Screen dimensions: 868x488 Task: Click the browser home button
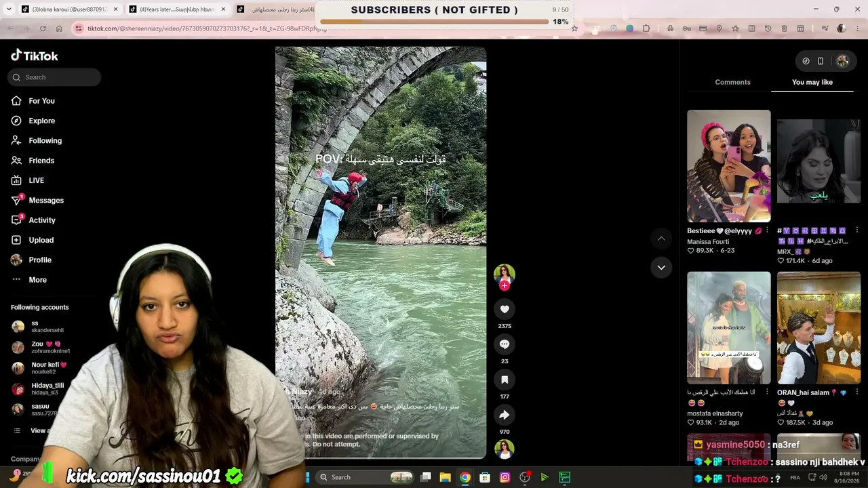pos(59,28)
